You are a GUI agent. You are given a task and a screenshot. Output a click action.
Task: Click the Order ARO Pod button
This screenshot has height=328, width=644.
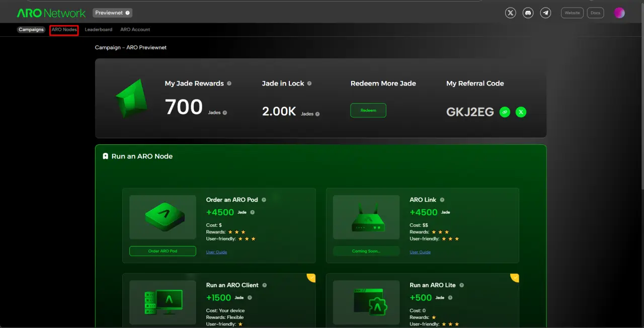pos(163,251)
